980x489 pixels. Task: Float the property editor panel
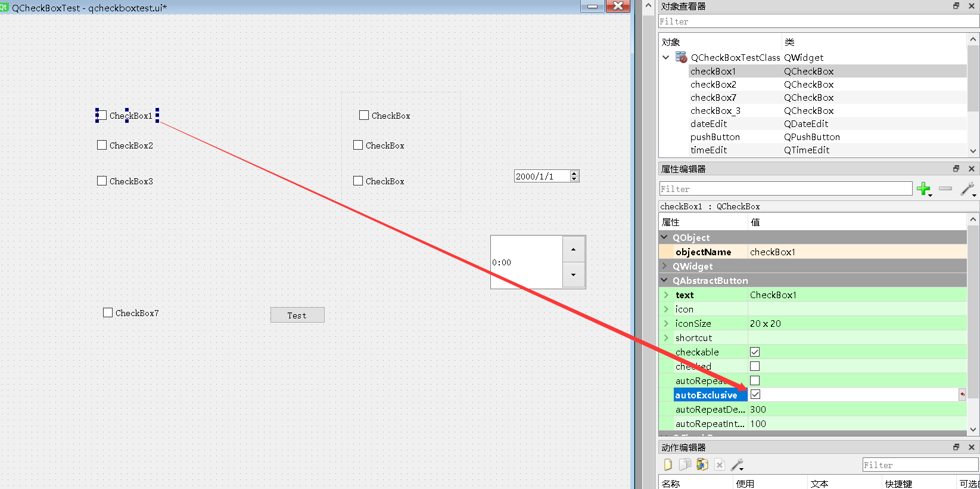pos(956,169)
